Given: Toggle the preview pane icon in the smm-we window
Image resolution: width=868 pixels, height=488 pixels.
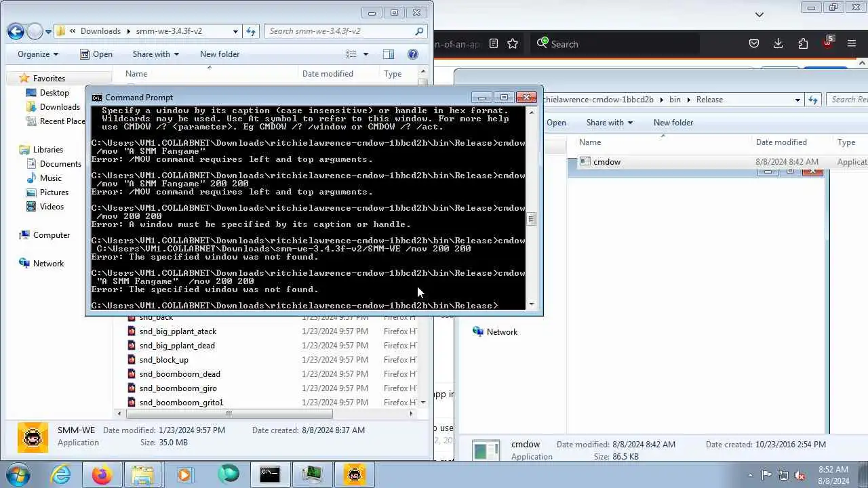Looking at the screenshot, I should coord(388,54).
